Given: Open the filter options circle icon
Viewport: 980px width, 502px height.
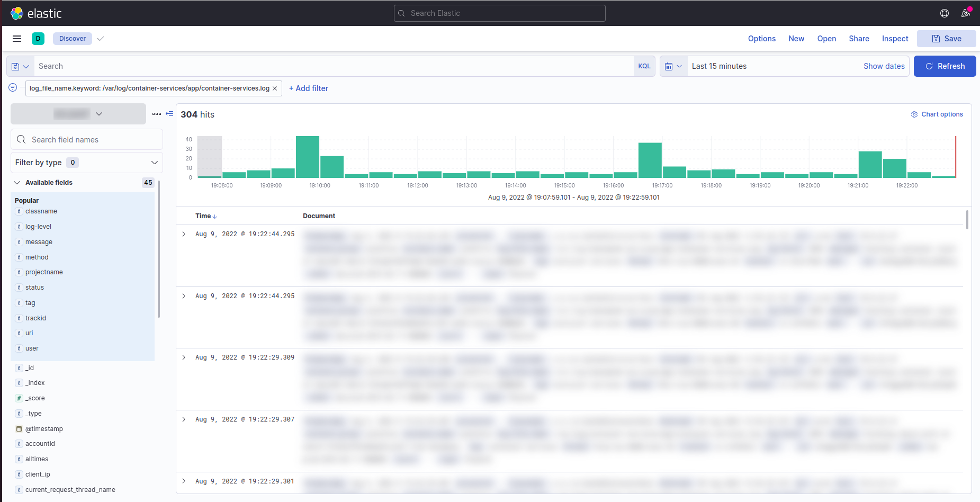Looking at the screenshot, I should (x=13, y=88).
